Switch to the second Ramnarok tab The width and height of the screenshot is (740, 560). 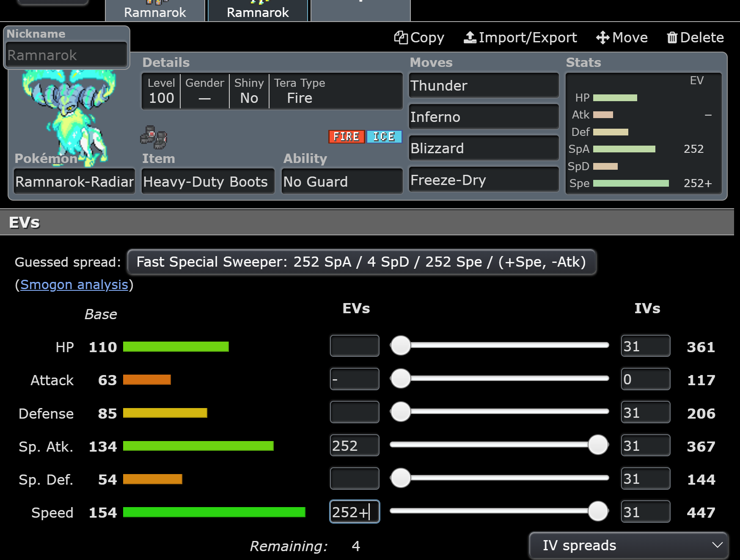pyautogui.click(x=258, y=11)
